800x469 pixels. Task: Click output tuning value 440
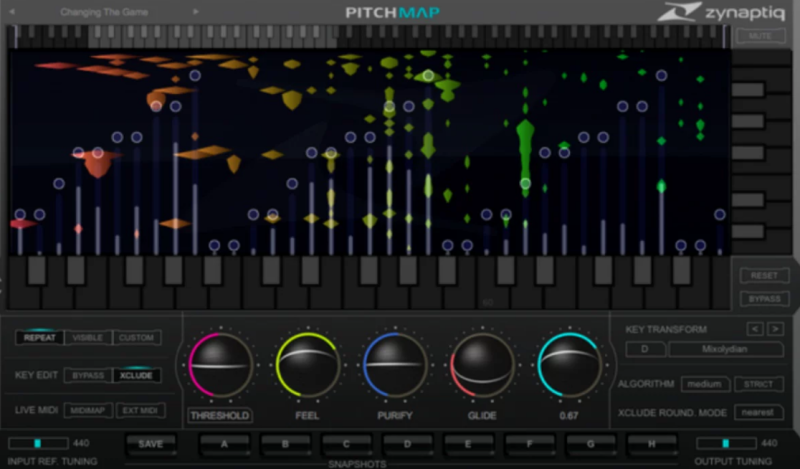(x=769, y=443)
